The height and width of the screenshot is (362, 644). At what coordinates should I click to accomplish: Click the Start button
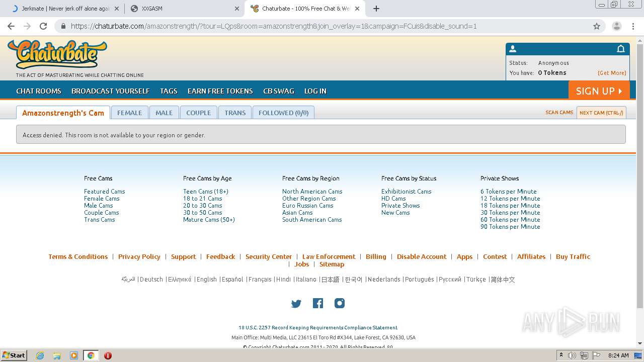[x=14, y=355]
